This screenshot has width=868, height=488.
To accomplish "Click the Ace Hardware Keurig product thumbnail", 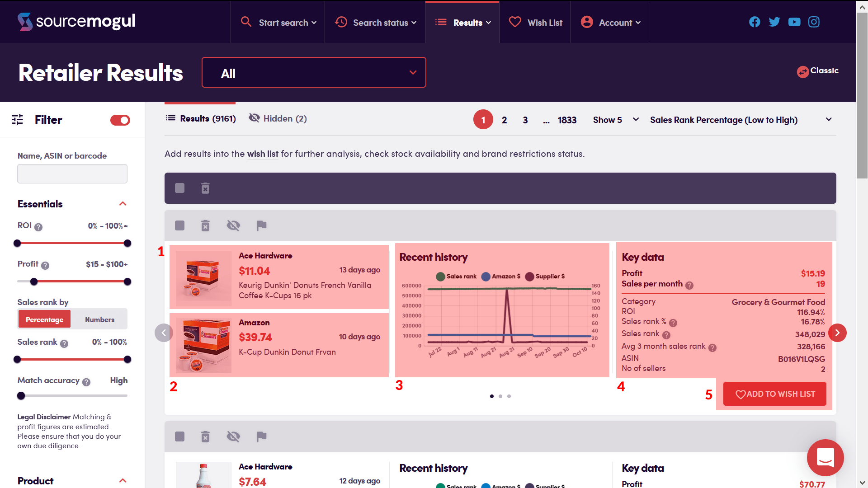I will tap(203, 278).
